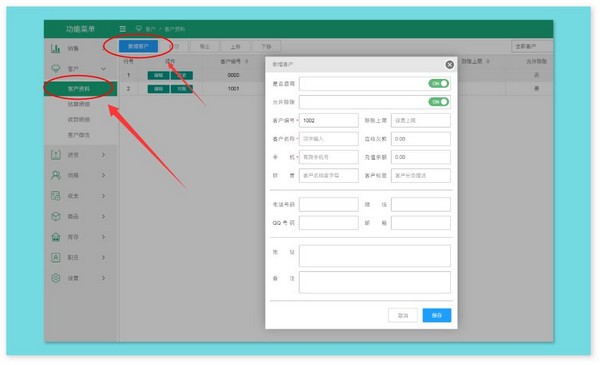Select the highlighted 客户资料 sidebar item
Image resolution: width=600 pixels, height=365 pixels.
(81, 89)
